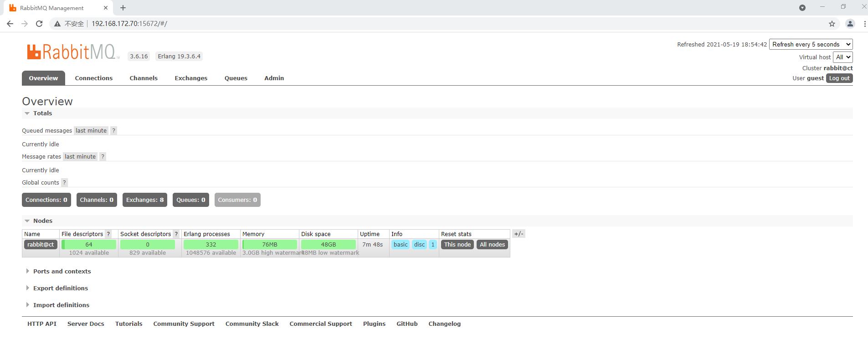Reset stats for All nodes
The width and height of the screenshot is (868, 355).
click(x=492, y=244)
